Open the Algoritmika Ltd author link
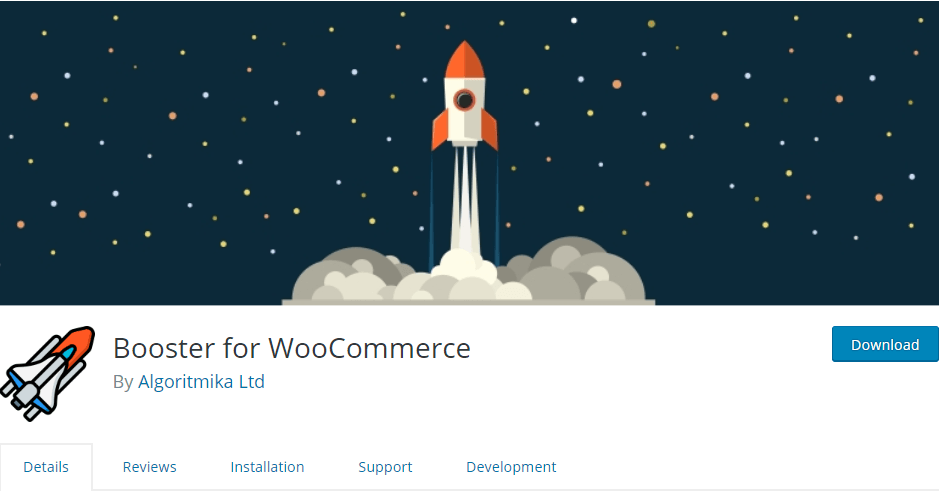The height and width of the screenshot is (491, 939). [201, 381]
